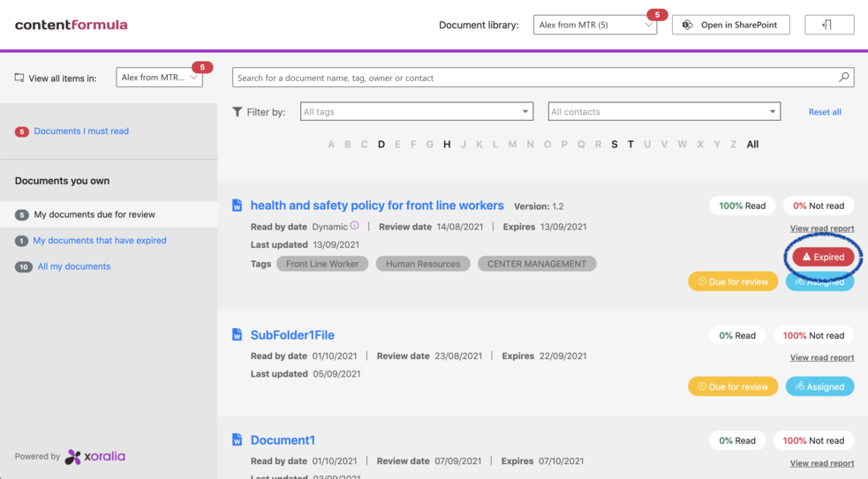This screenshot has width=868, height=479.
Task: Filter documents by letter D
Action: [x=381, y=145]
